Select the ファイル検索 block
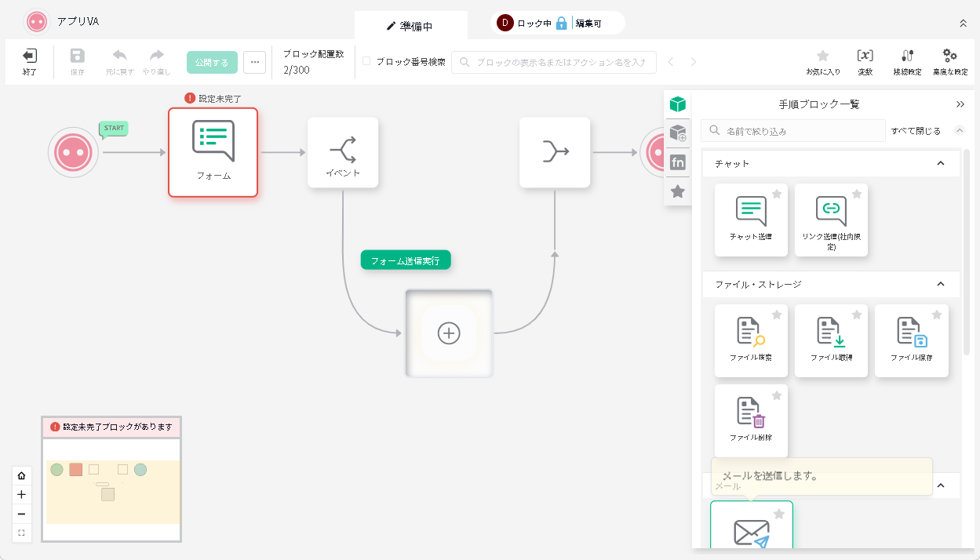Screen dimensions: 980x560 click(751, 340)
